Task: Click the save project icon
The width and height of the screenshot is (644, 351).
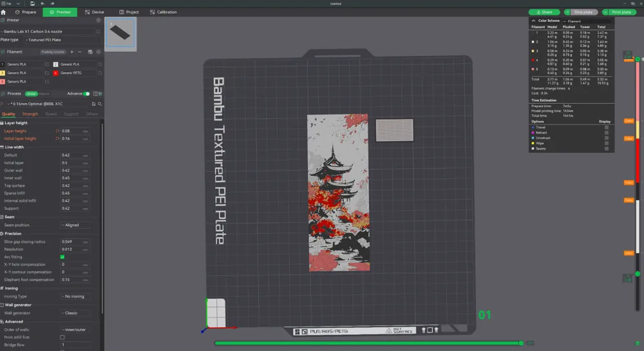Action: tap(32, 3)
